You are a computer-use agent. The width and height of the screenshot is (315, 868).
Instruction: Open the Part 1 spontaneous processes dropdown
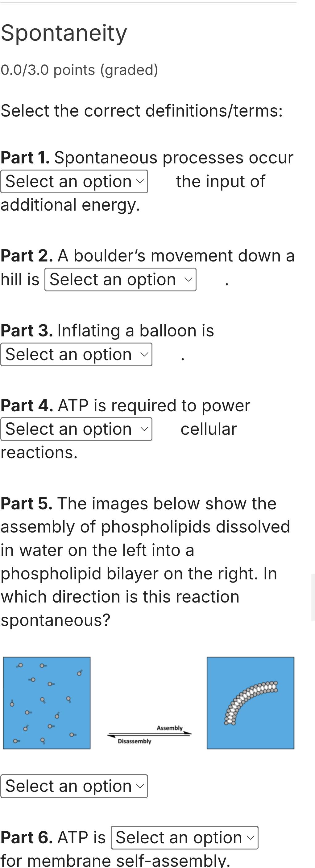click(x=74, y=182)
